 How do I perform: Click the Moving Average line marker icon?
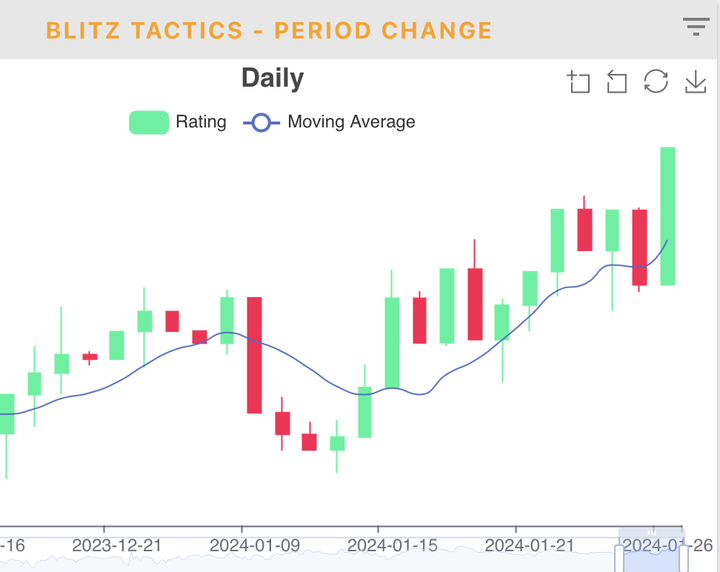click(x=261, y=123)
